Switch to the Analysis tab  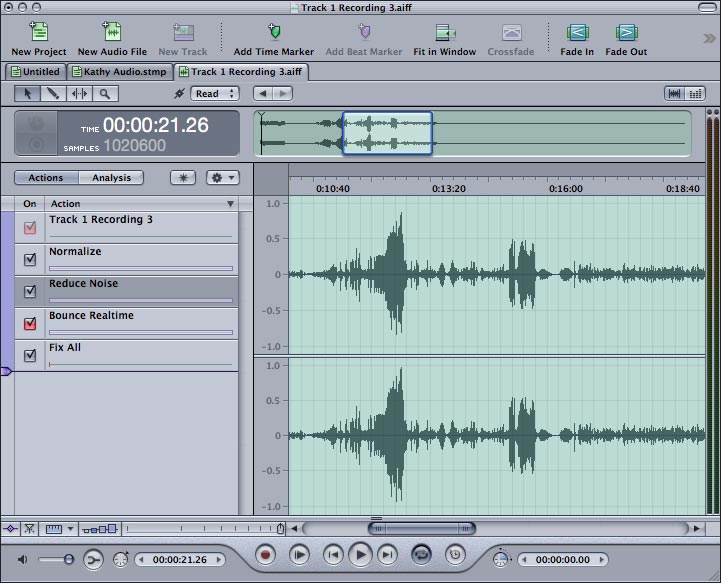point(111,178)
